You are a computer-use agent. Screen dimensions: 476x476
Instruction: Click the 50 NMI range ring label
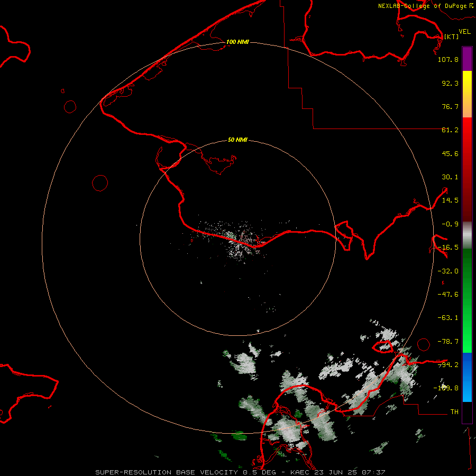tap(237, 140)
